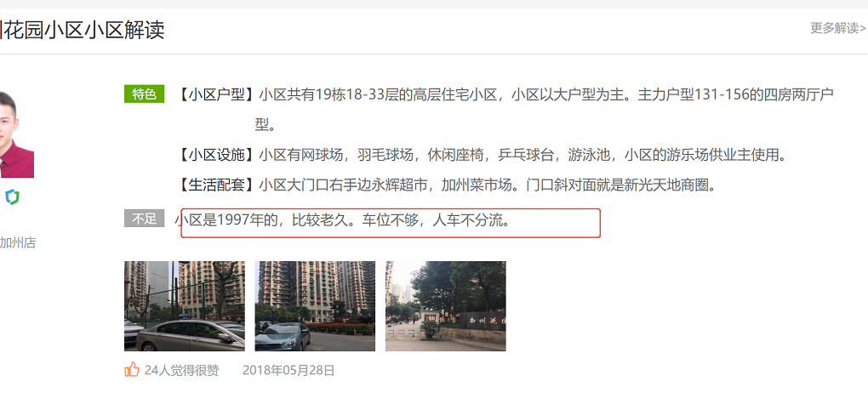Click the blue-green shield verification icon
The width and height of the screenshot is (868, 404).
(x=12, y=197)
